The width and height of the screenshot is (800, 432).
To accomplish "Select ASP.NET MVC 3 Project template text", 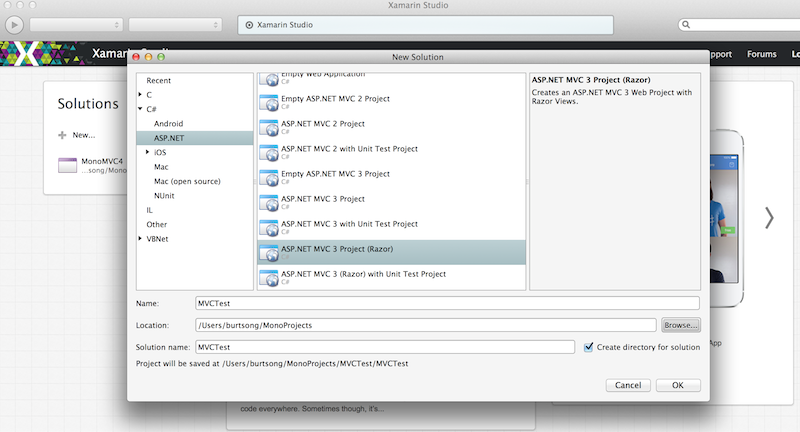I will pos(323,198).
